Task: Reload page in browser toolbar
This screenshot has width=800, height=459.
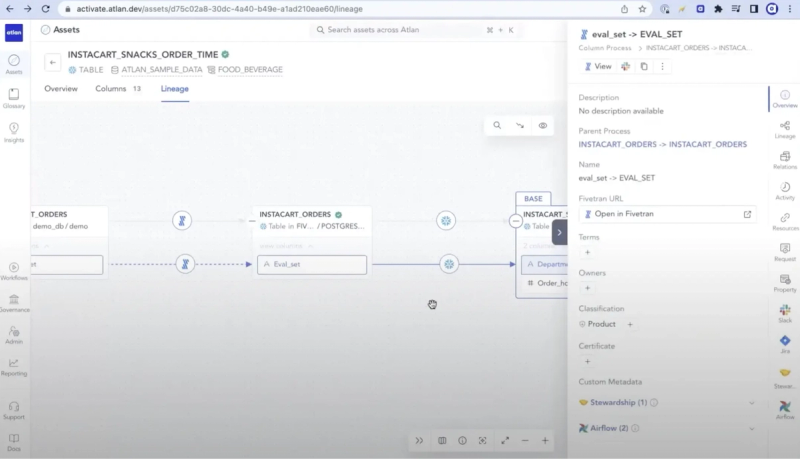Action: (45, 9)
